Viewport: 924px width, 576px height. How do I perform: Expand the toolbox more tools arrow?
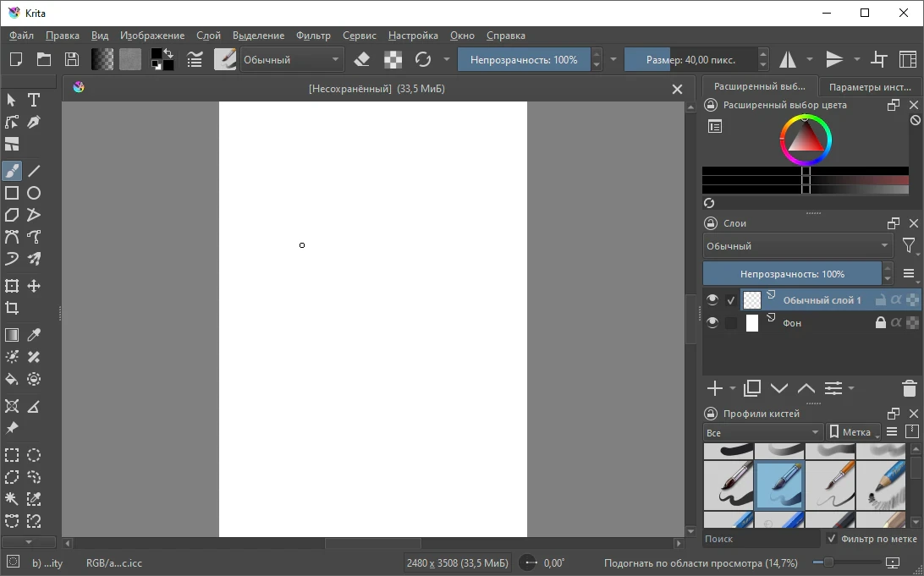(28, 542)
